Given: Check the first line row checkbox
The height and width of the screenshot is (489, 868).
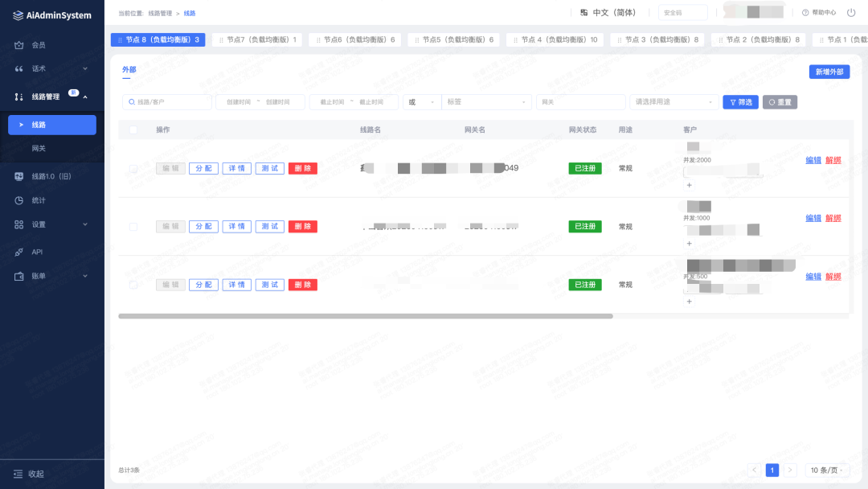Looking at the screenshot, I should click(133, 169).
